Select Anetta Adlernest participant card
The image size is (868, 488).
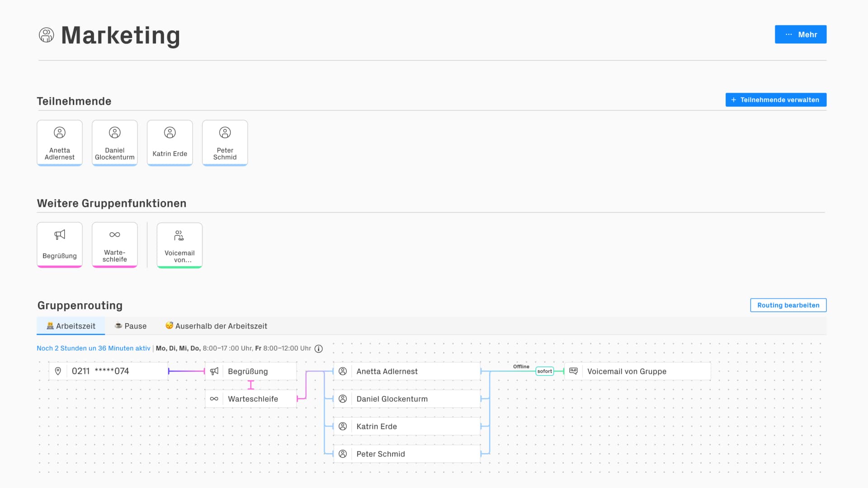tap(60, 143)
